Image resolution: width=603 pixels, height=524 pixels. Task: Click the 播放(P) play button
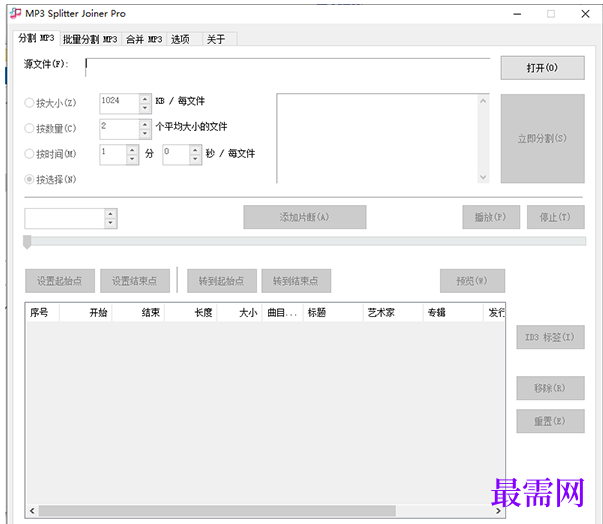point(491,217)
